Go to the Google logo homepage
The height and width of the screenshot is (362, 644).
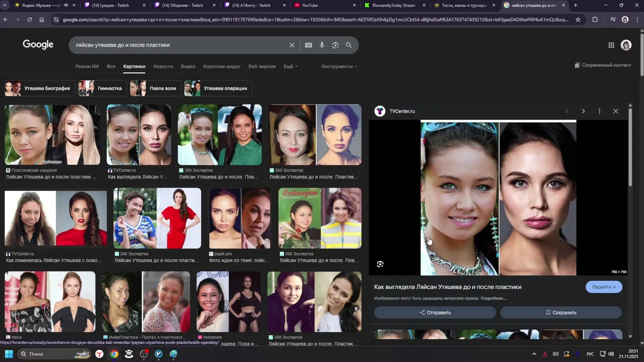pos(38,45)
